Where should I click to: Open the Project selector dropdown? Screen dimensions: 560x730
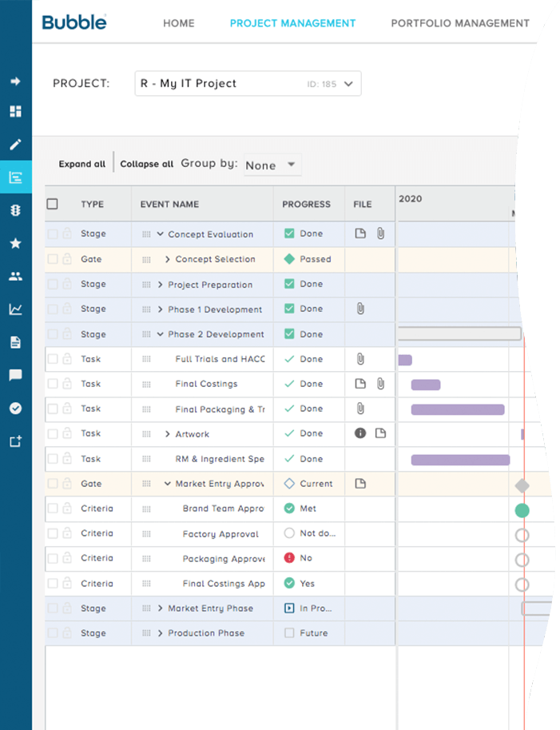(x=248, y=84)
